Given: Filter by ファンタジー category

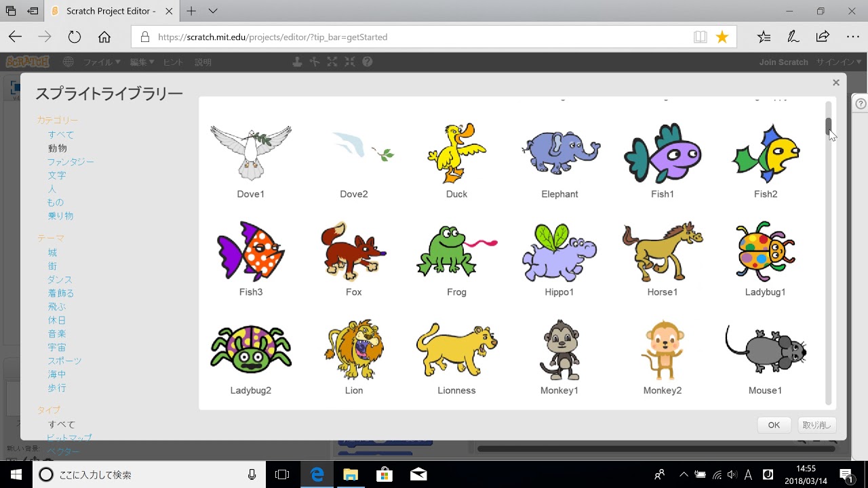Looking at the screenshot, I should tap(71, 162).
